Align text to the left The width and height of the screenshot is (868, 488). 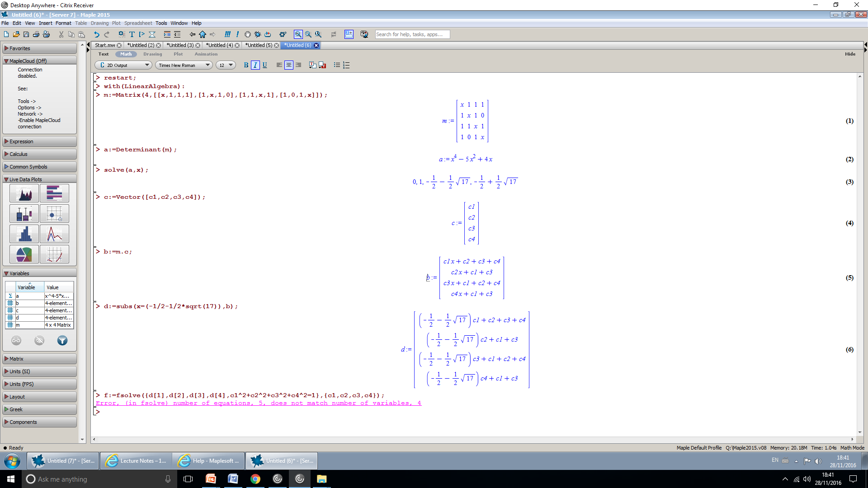pos(279,65)
